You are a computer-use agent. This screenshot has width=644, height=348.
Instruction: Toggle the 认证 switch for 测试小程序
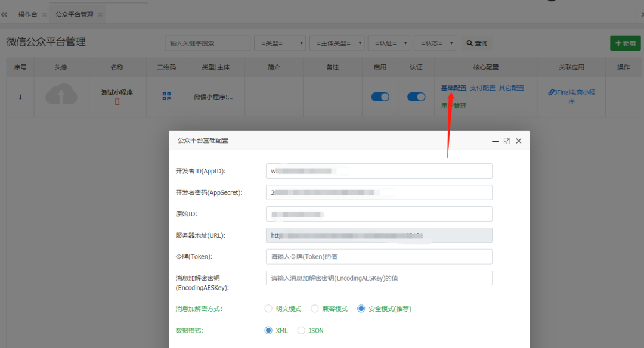[x=416, y=97]
